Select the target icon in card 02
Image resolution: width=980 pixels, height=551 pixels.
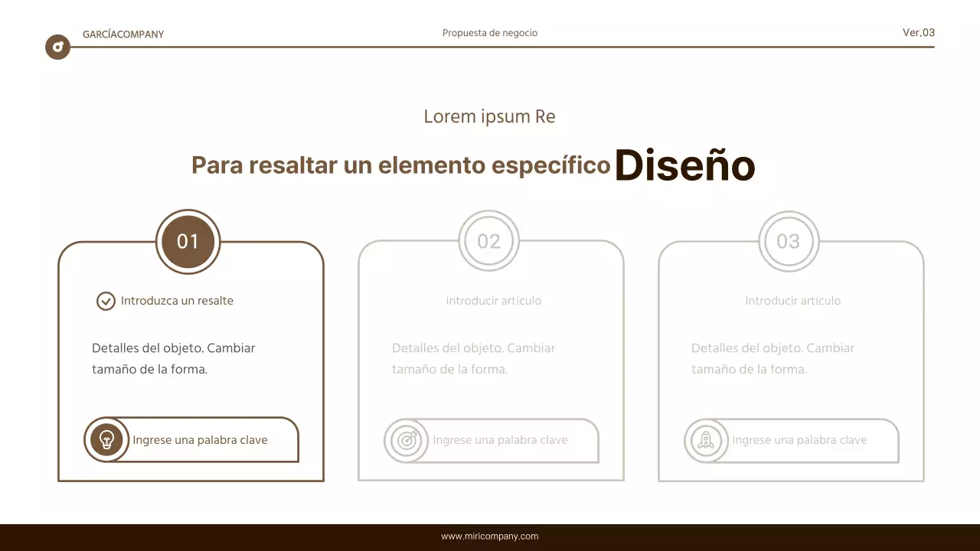[x=407, y=441]
